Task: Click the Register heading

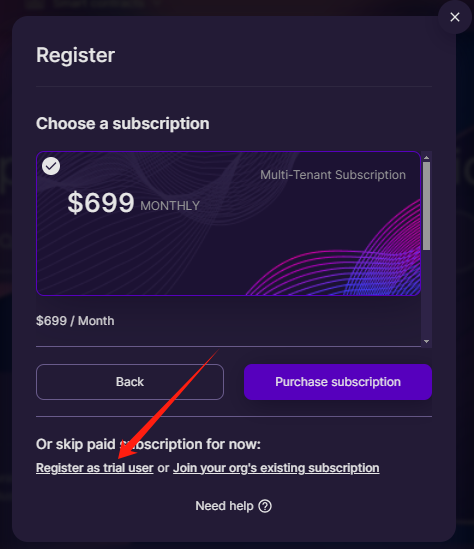Action: (76, 55)
